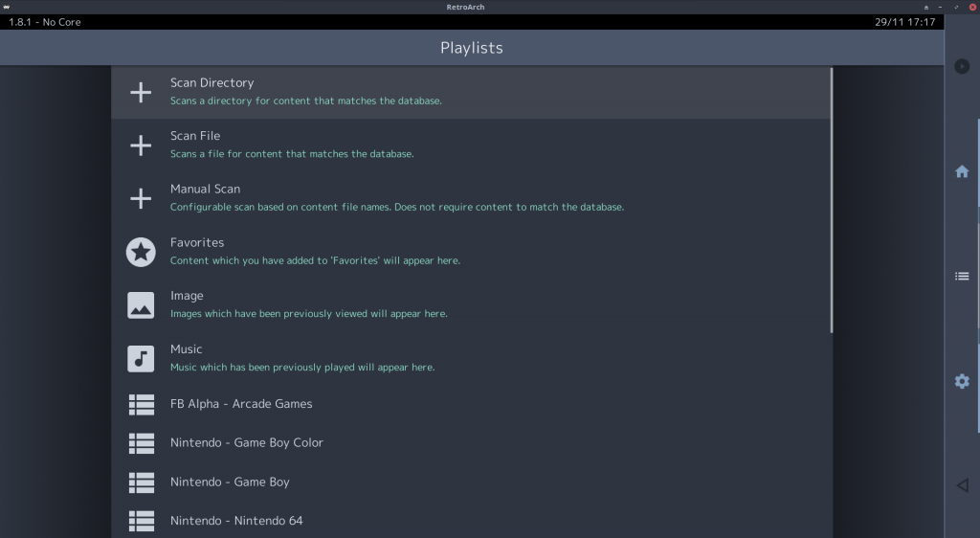This screenshot has width=980, height=538.
Task: Click the Favorites entry title
Action: point(197,242)
